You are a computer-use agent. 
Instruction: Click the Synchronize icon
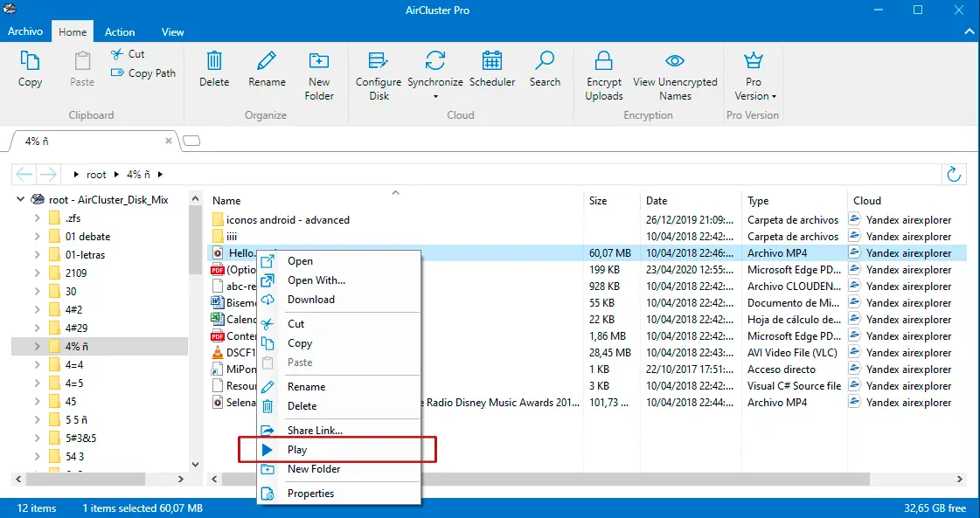tap(435, 60)
